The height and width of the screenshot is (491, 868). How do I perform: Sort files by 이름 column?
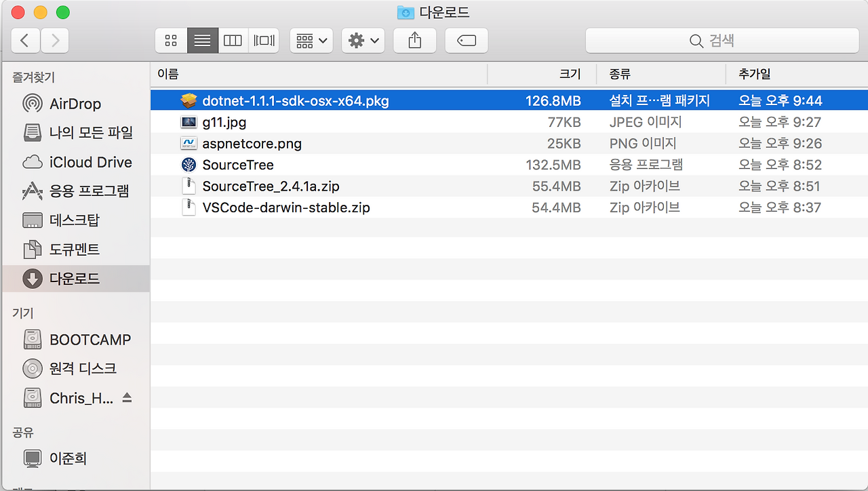[319, 74]
